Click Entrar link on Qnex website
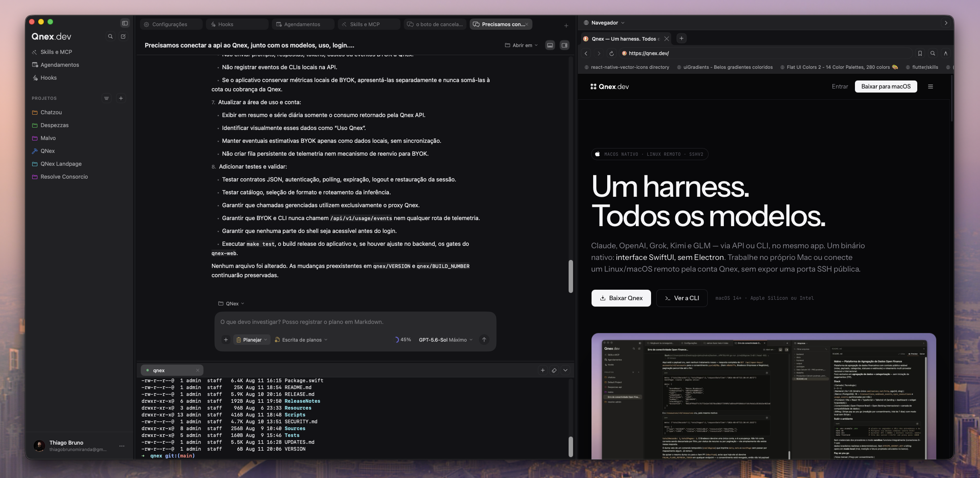The height and width of the screenshot is (478, 980). (x=840, y=87)
